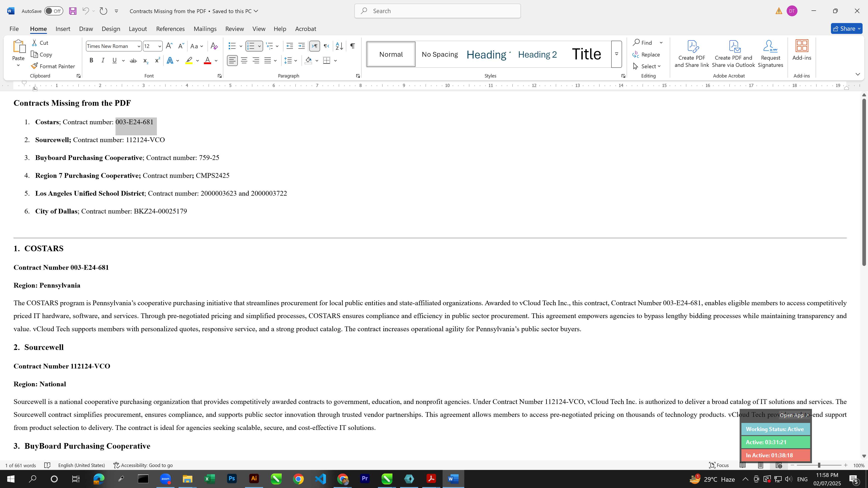Image resolution: width=868 pixels, height=488 pixels.
Task: Toggle Focus mode in status bar
Action: (719, 465)
